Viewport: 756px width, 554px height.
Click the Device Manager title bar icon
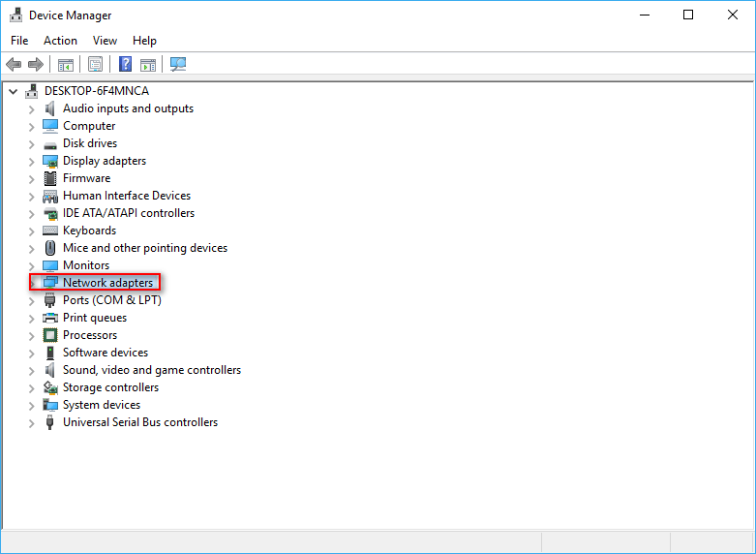(15, 15)
